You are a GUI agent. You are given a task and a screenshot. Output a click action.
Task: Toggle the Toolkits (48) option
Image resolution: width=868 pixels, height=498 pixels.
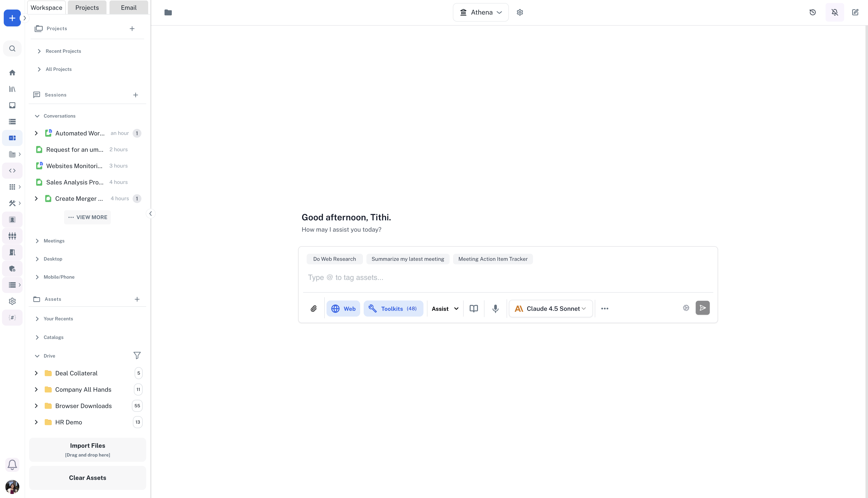[x=393, y=309]
